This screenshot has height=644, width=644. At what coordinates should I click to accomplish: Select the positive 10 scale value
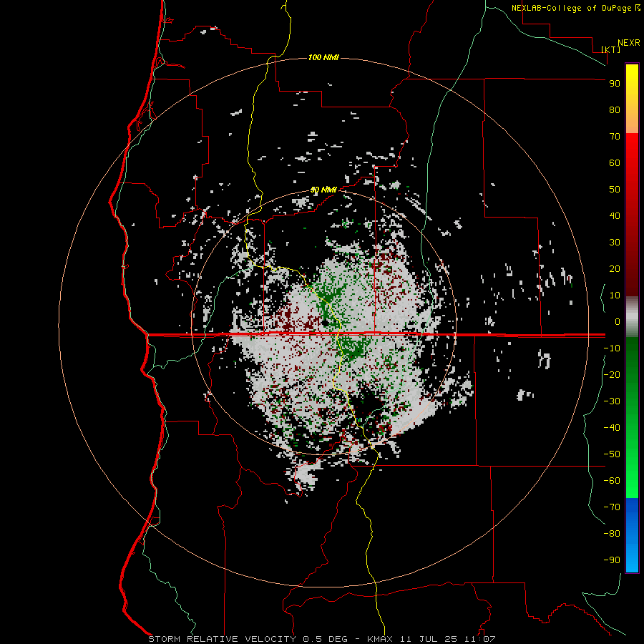coord(615,296)
